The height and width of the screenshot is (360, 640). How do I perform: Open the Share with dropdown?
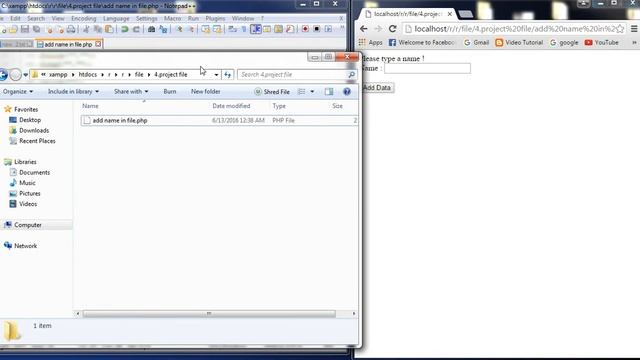[x=131, y=92]
